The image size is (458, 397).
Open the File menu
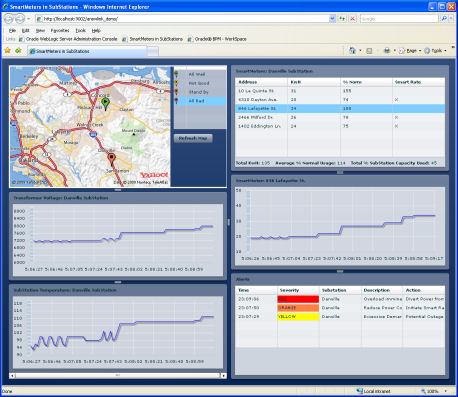point(12,30)
